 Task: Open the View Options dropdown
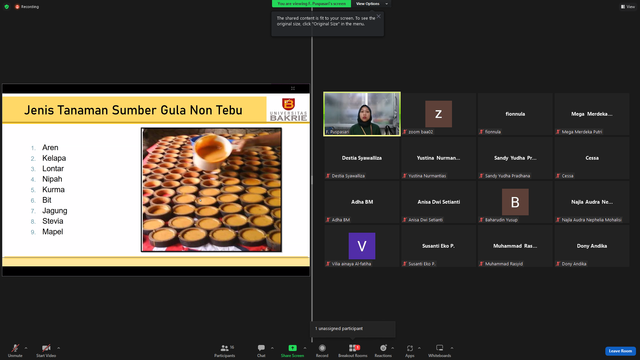(371, 4)
